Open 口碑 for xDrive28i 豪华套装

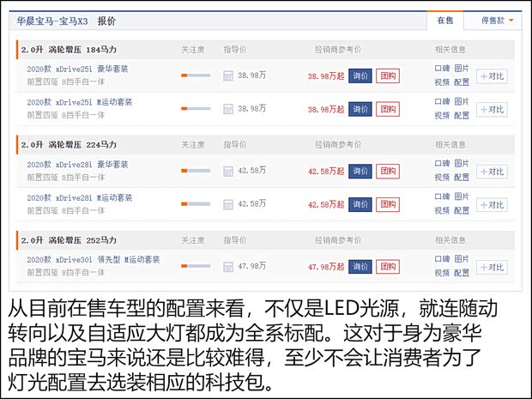[442, 163]
